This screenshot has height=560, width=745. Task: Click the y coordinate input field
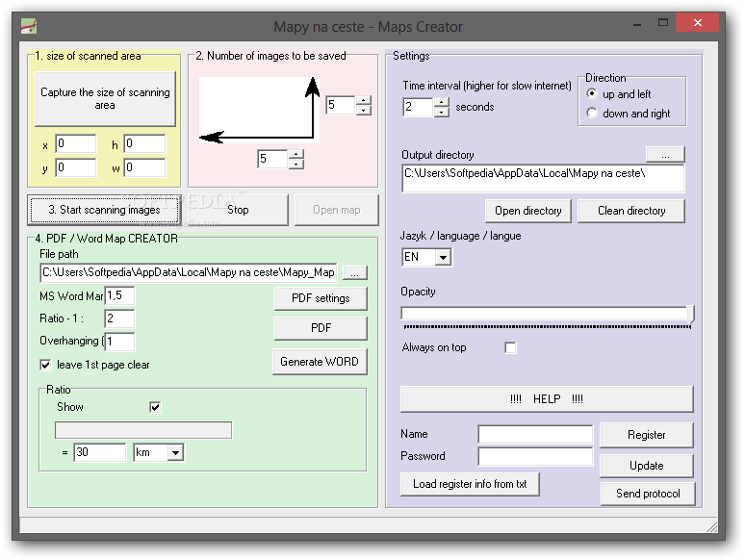[x=76, y=167]
